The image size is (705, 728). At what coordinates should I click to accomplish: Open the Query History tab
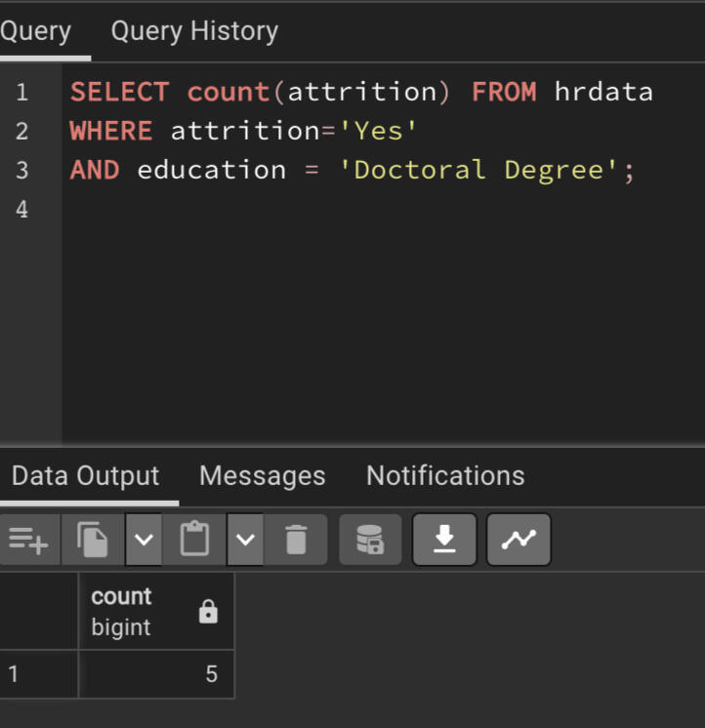tap(194, 31)
